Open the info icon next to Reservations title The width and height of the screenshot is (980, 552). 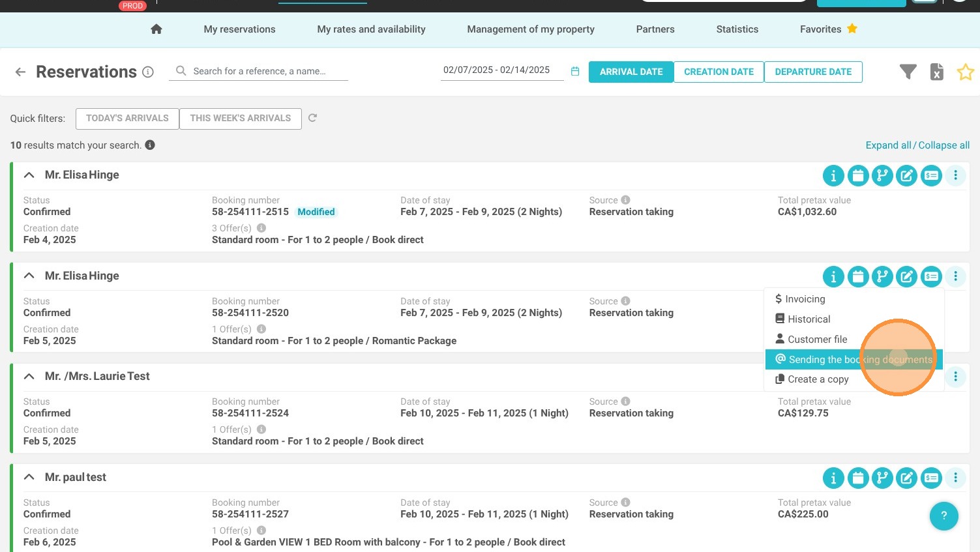(148, 72)
